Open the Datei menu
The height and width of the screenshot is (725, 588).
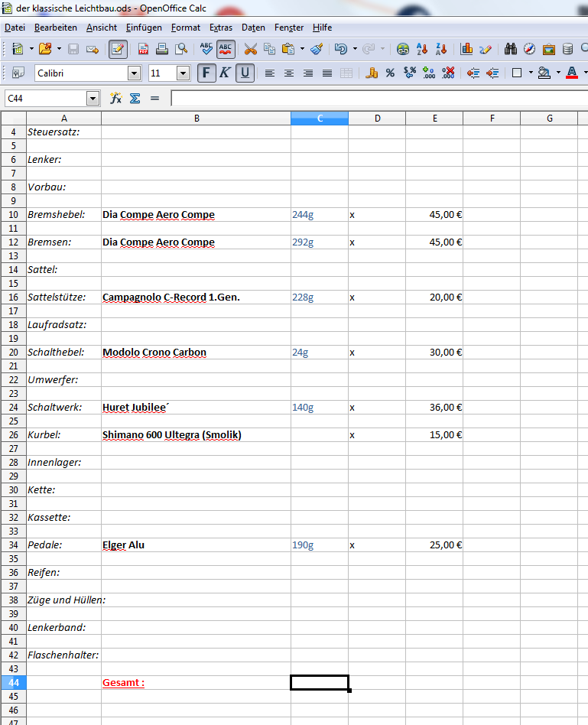(x=15, y=28)
